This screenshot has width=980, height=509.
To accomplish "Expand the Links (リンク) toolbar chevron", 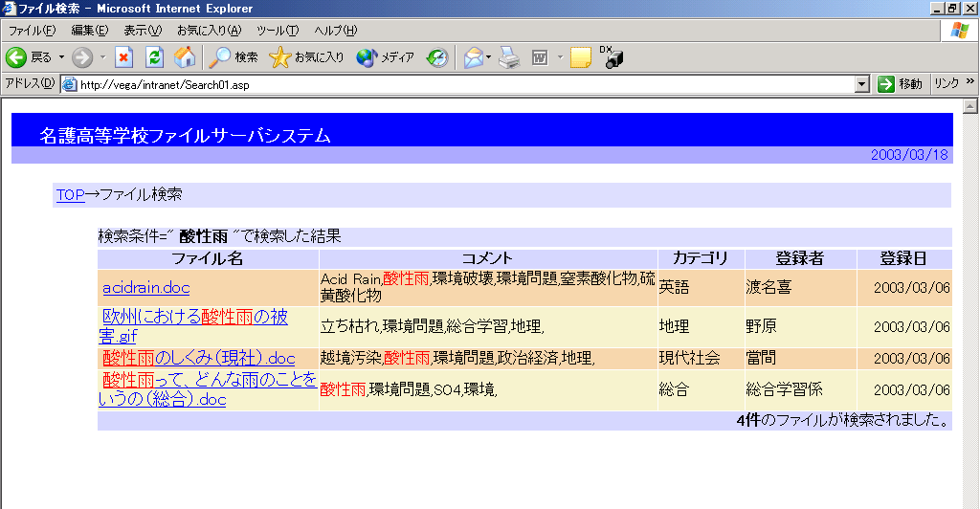I will [970, 81].
